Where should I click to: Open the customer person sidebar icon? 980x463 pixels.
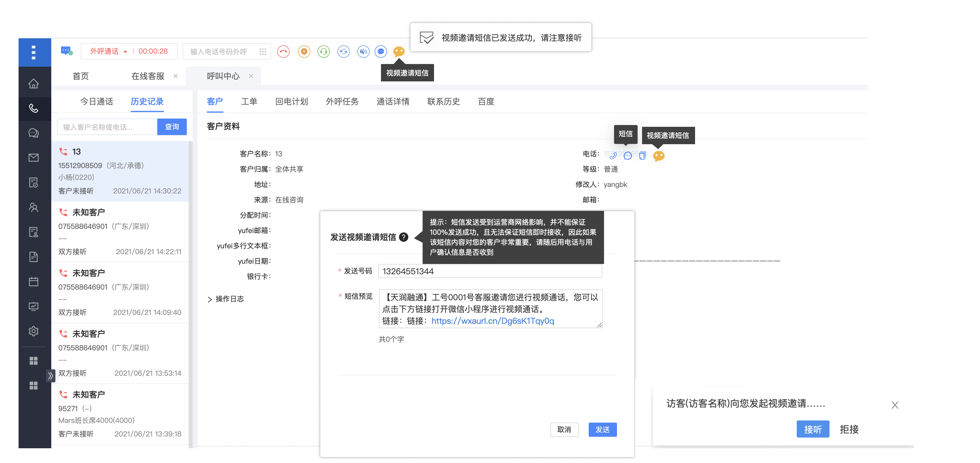[x=34, y=207]
